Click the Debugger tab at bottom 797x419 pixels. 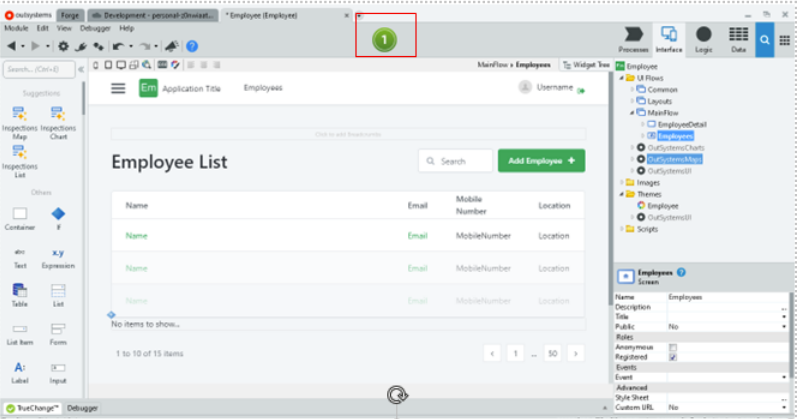pyautogui.click(x=82, y=408)
